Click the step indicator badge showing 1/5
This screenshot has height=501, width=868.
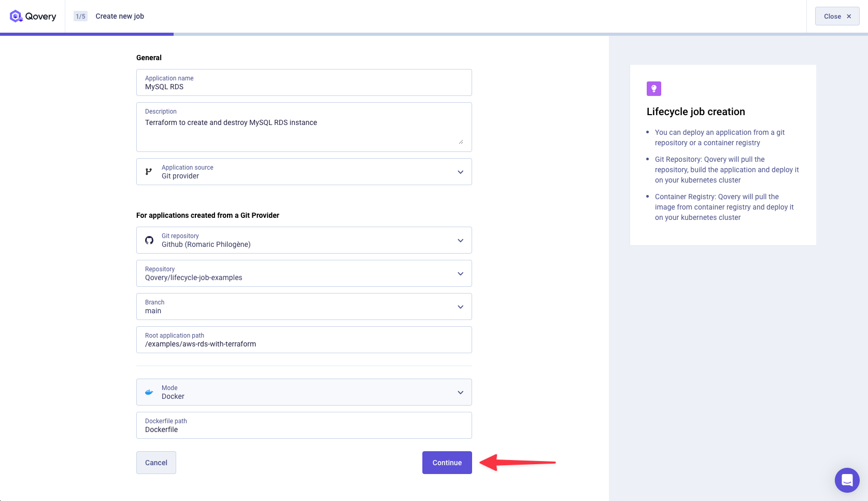pos(79,16)
